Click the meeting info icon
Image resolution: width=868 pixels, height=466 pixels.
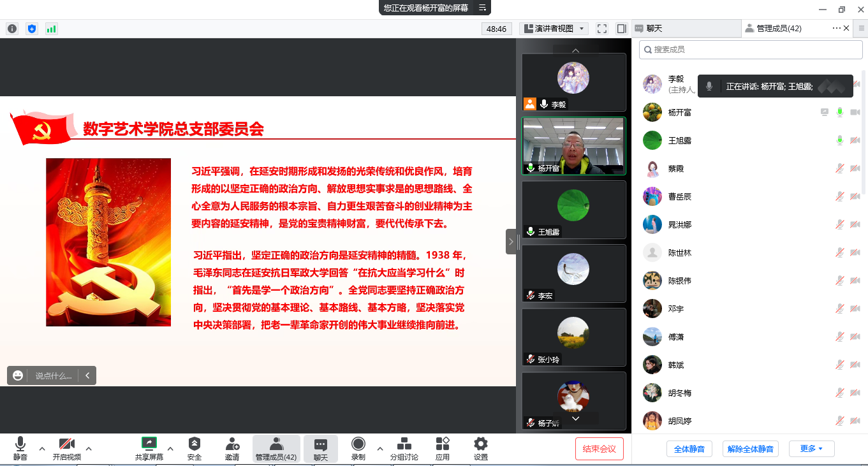click(x=12, y=29)
